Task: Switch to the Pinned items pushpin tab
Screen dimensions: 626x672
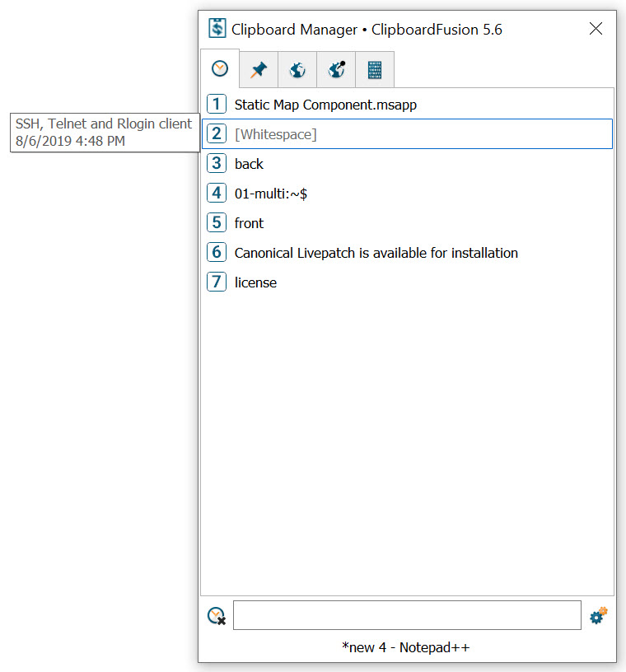Action: pos(259,71)
